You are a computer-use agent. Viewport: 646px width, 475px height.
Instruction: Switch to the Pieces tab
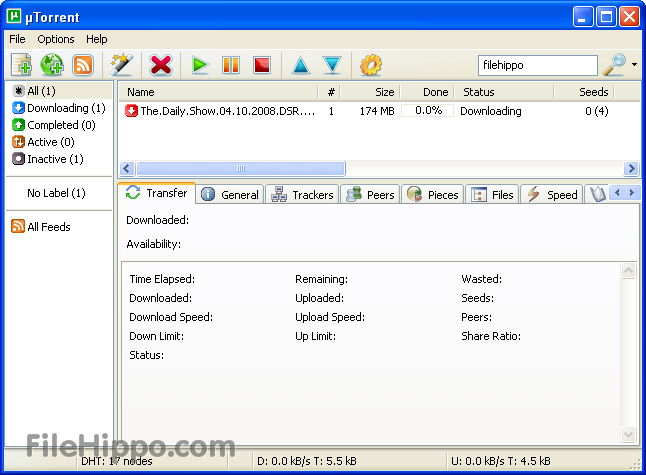pos(433,195)
